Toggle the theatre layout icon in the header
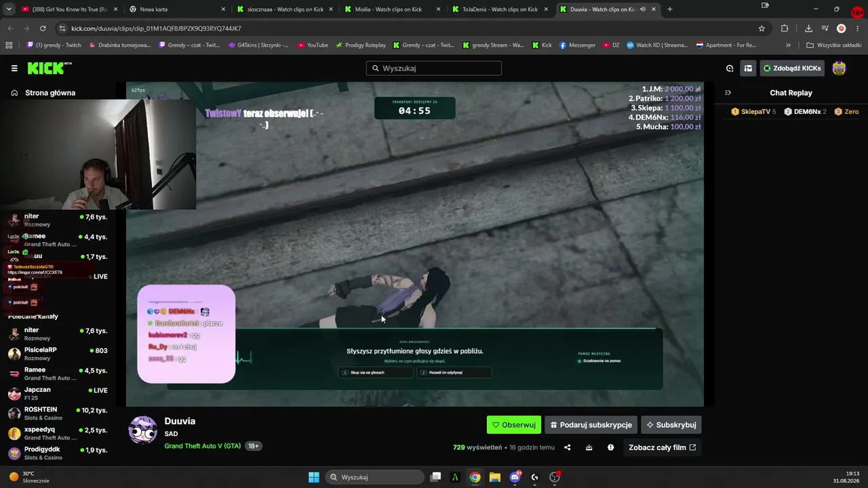Screen dimensions: 868x488 click(748, 68)
